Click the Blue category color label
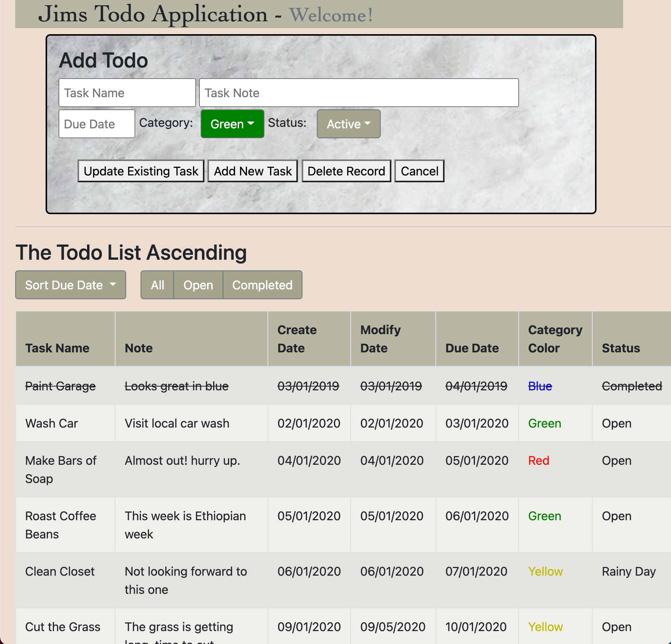 coord(540,386)
